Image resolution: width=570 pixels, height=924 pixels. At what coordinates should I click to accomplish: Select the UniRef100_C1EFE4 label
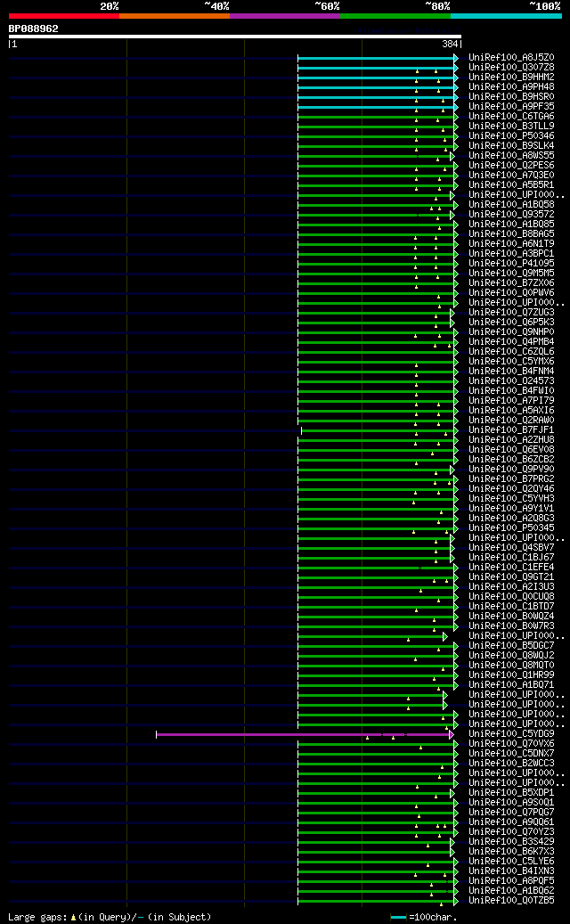tap(511, 567)
